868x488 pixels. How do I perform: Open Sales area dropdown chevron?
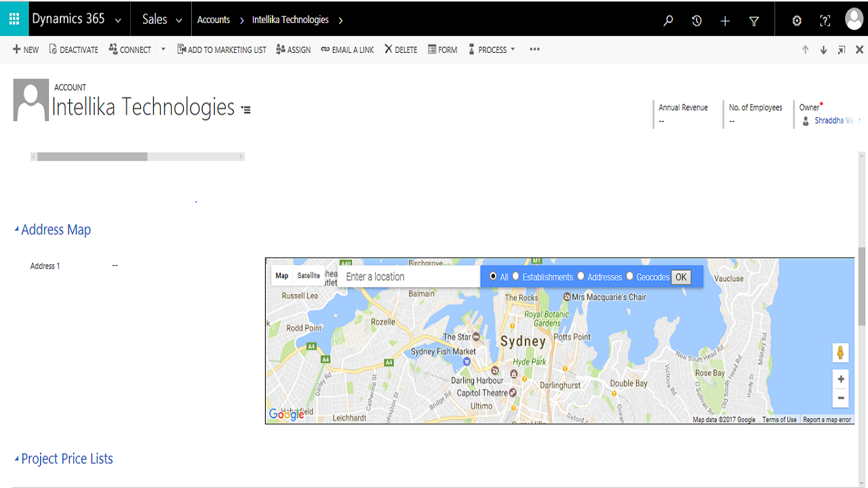pos(179,21)
